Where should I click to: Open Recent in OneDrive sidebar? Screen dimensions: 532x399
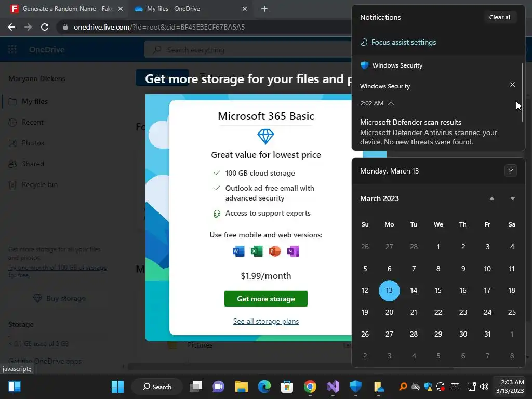click(33, 122)
